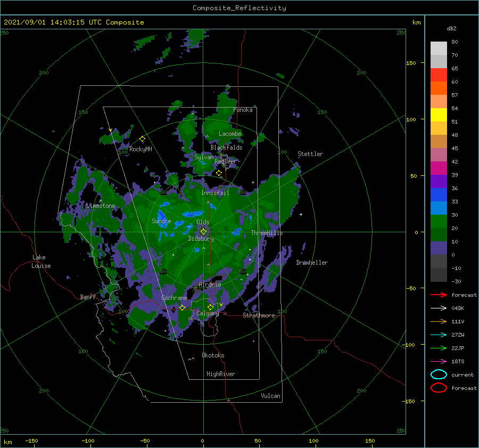This screenshot has height=448, width=479.
Task: Click the Lake Louise label
Action: pos(41,262)
